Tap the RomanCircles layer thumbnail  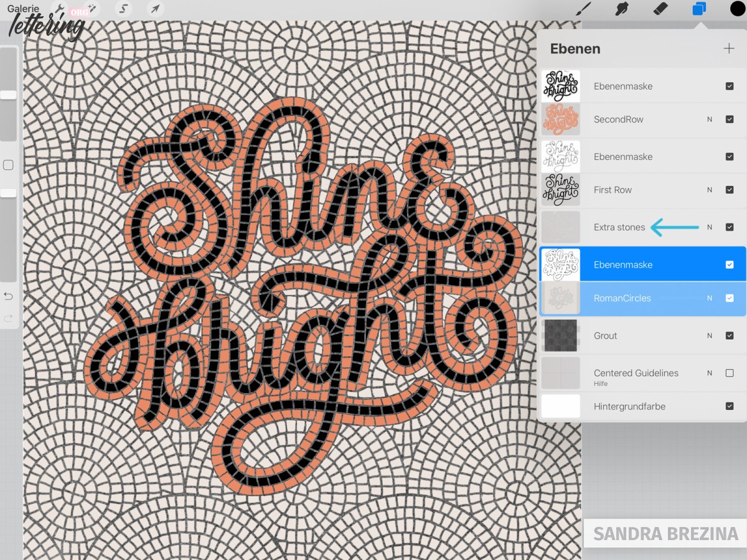pyautogui.click(x=561, y=298)
